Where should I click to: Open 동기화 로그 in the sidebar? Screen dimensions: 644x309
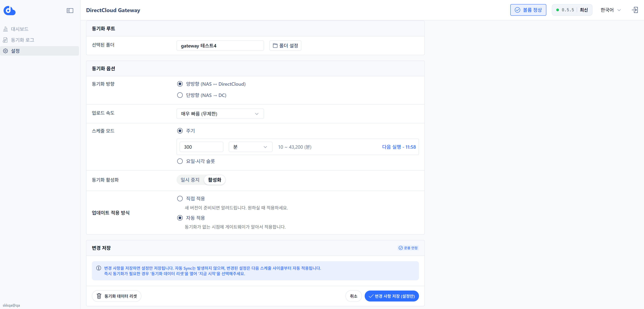coord(39,40)
